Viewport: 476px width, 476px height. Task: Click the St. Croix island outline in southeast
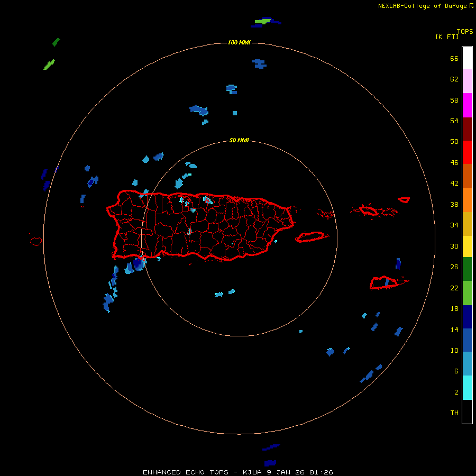point(384,283)
